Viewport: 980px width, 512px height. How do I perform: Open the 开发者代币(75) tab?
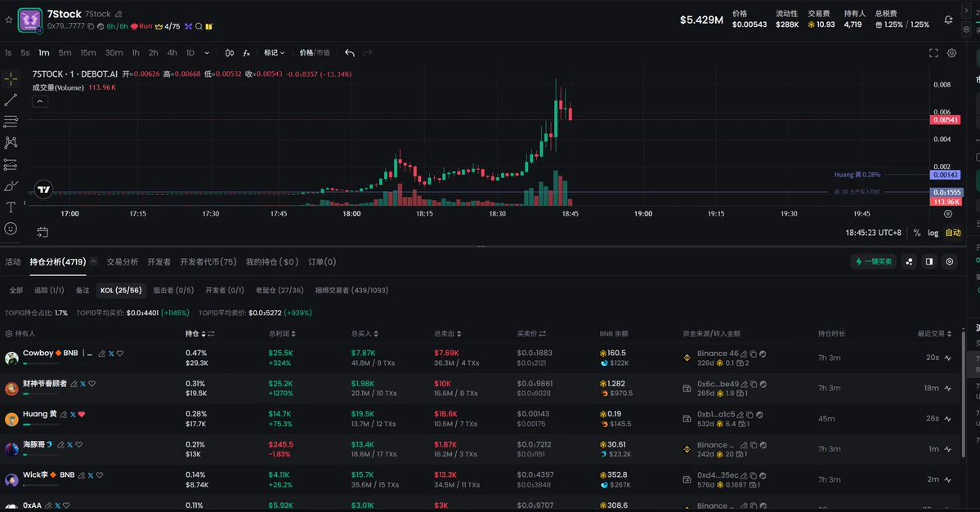[x=208, y=262]
